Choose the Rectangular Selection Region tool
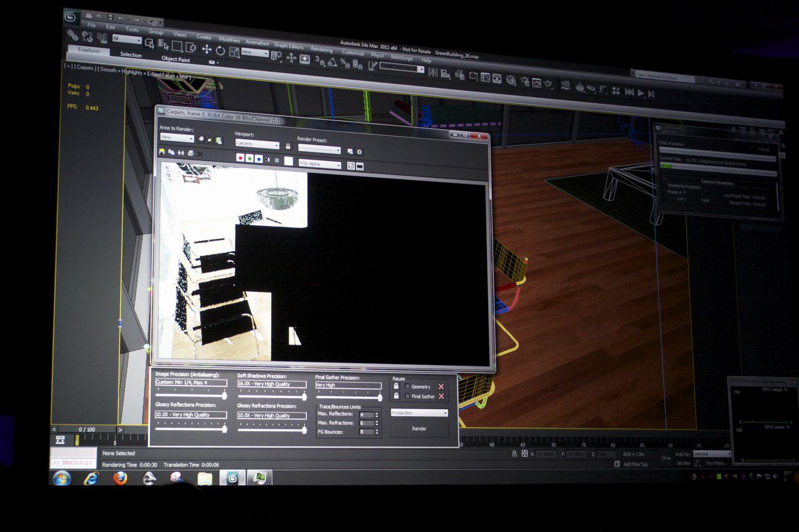Viewport: 799px width, 532px height. tap(177, 46)
